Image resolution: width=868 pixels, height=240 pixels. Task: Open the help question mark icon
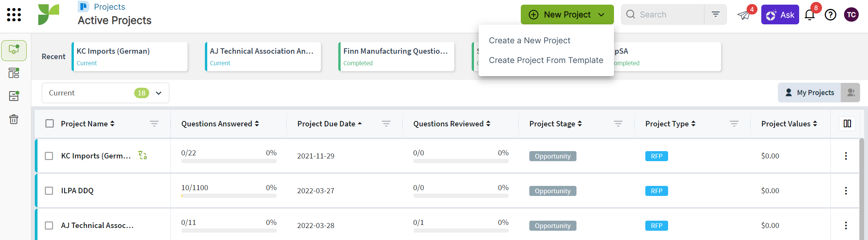[x=830, y=15]
